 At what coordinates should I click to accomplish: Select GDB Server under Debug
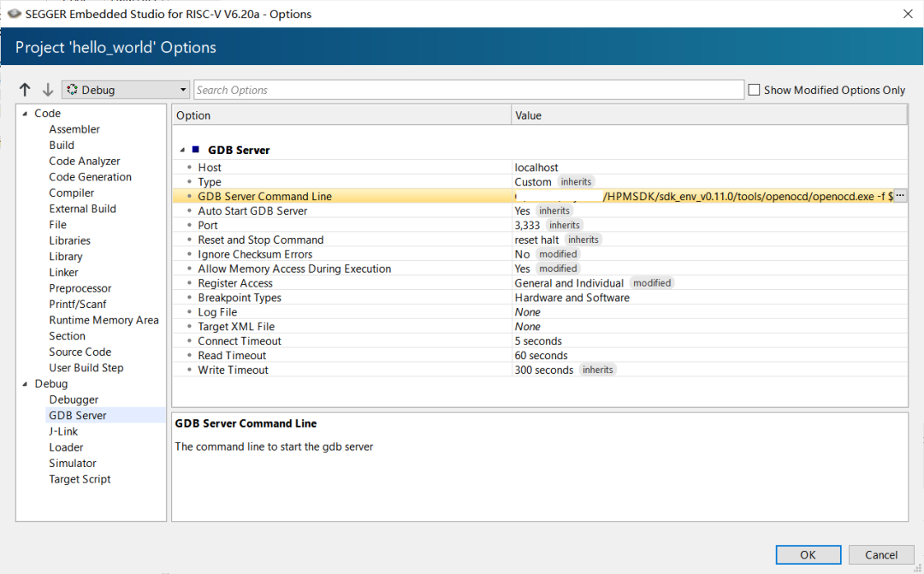78,416
